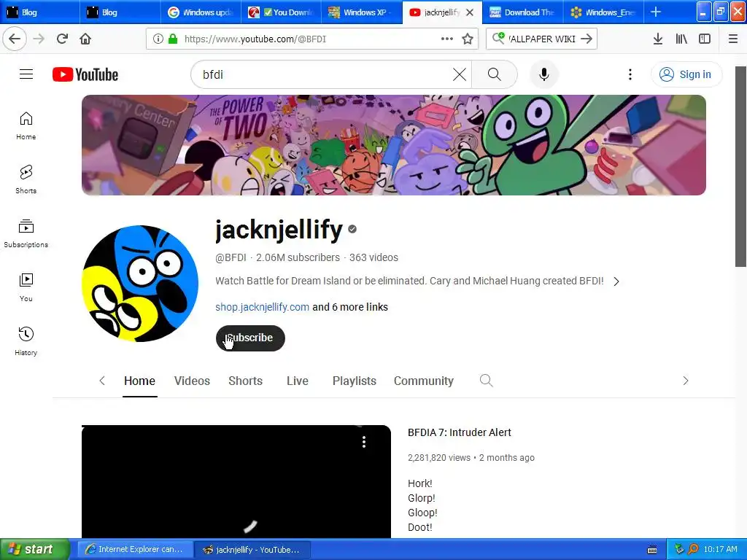
Task: Submit search bar go arrow
Action: [587, 39]
